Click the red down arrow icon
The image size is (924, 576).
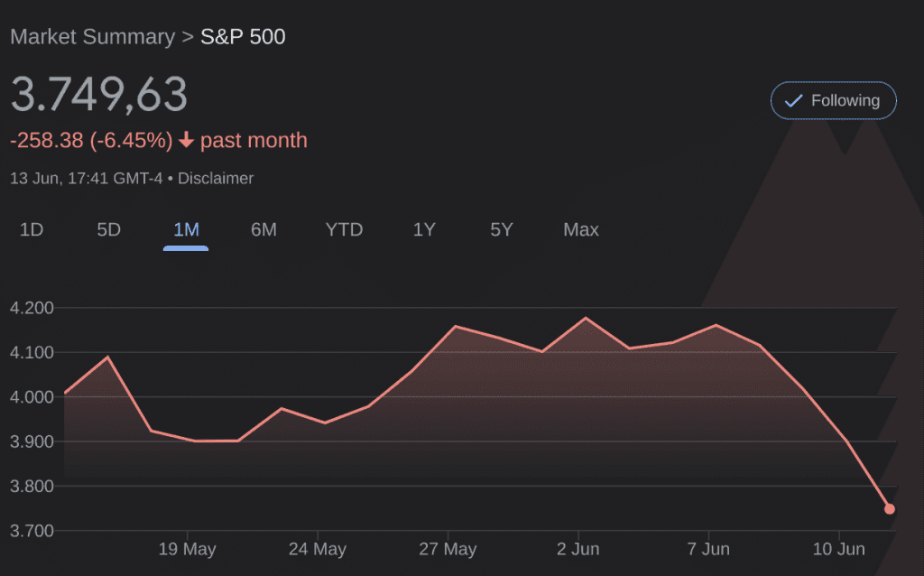tap(187, 141)
